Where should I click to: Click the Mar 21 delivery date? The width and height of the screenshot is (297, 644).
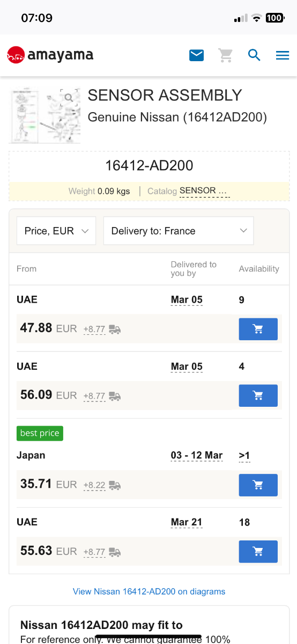point(187,522)
